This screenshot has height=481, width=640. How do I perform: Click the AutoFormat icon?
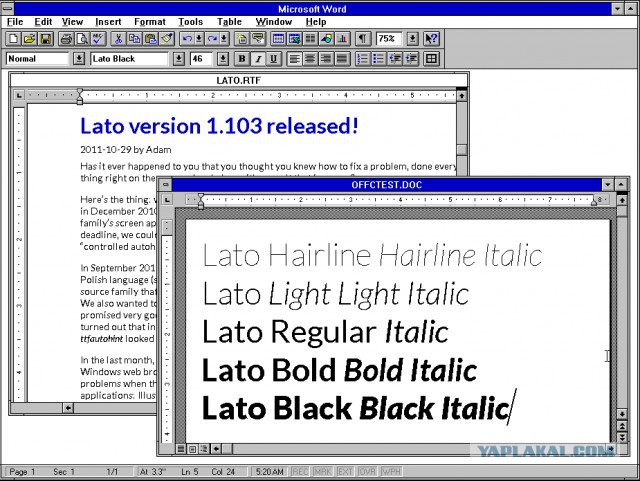242,39
